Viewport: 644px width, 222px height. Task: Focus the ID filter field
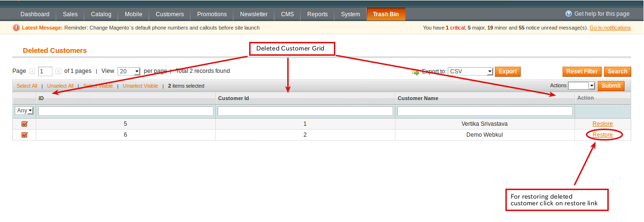pos(126,111)
